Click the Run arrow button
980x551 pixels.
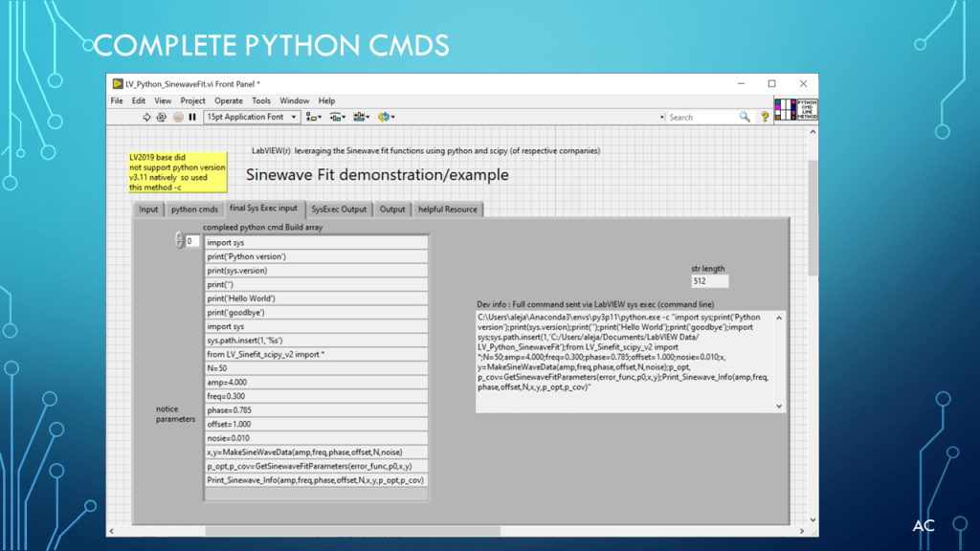click(146, 117)
